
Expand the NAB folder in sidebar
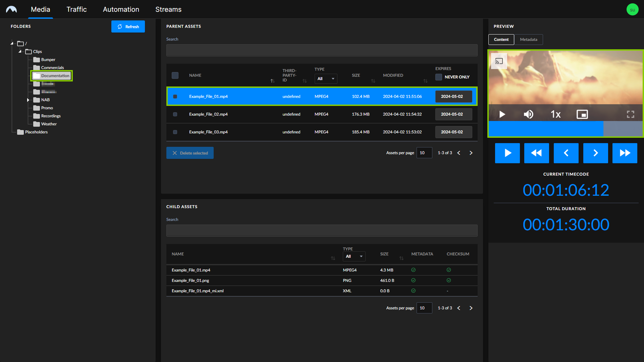pos(28,100)
